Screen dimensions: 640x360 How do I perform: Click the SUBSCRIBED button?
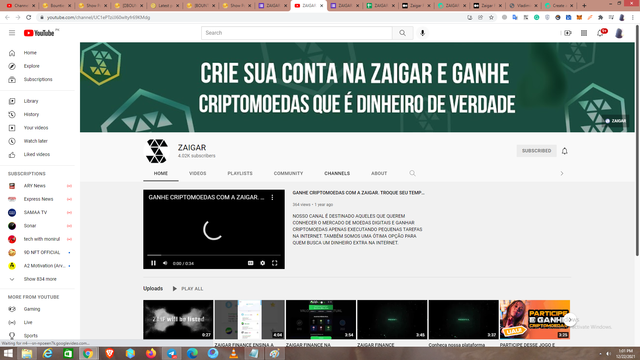pyautogui.click(x=536, y=151)
